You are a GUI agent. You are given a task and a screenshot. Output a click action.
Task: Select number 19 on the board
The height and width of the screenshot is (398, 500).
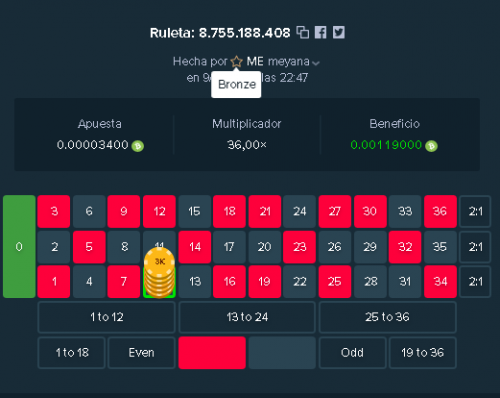[265, 282]
